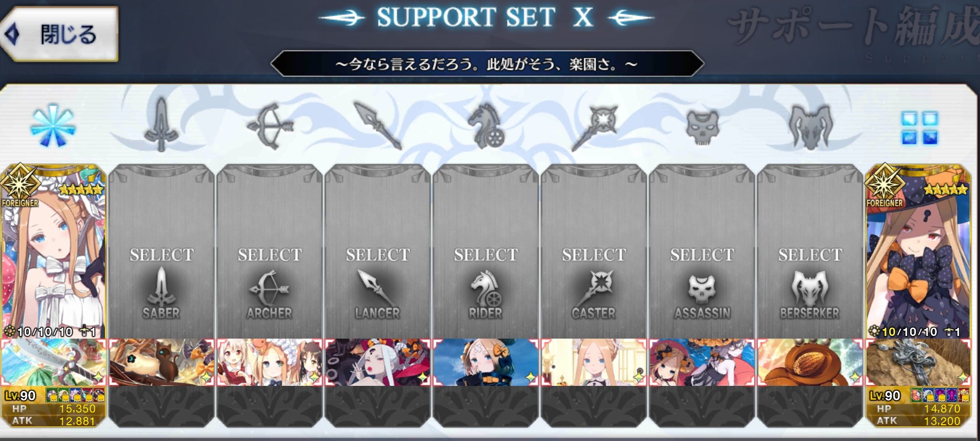Select the Rider class horse icon

[x=486, y=126]
